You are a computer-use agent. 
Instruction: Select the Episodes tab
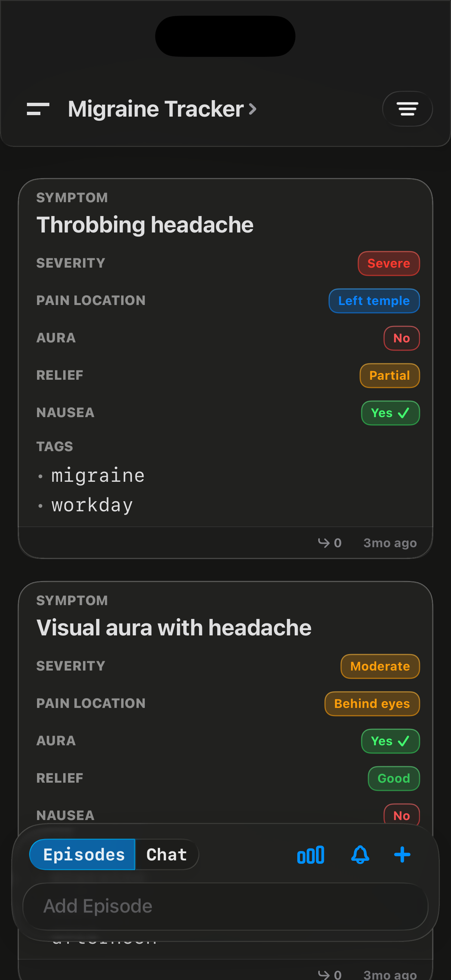coord(82,854)
